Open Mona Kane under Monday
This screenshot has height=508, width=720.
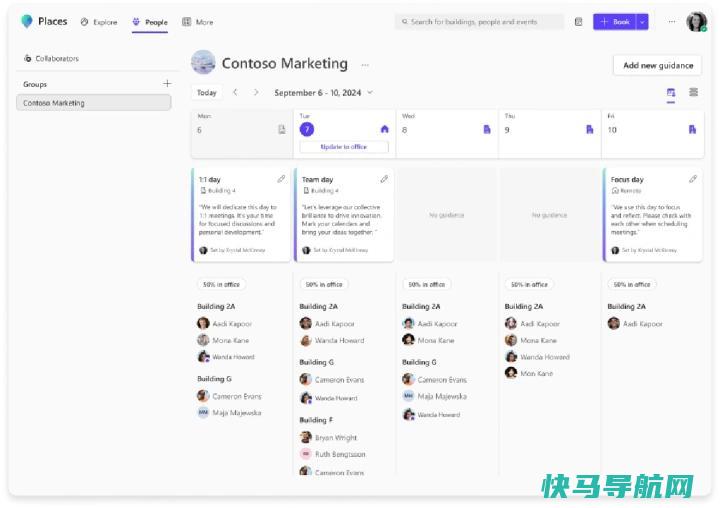click(223, 340)
